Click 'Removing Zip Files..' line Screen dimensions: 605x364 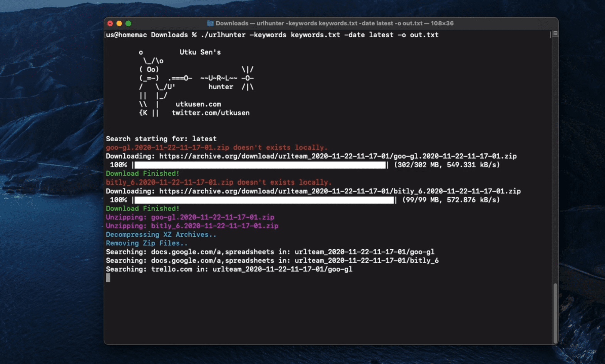pos(147,243)
